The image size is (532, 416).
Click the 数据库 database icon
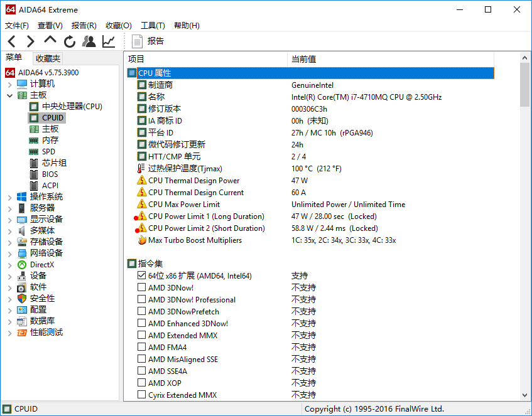[x=22, y=321]
